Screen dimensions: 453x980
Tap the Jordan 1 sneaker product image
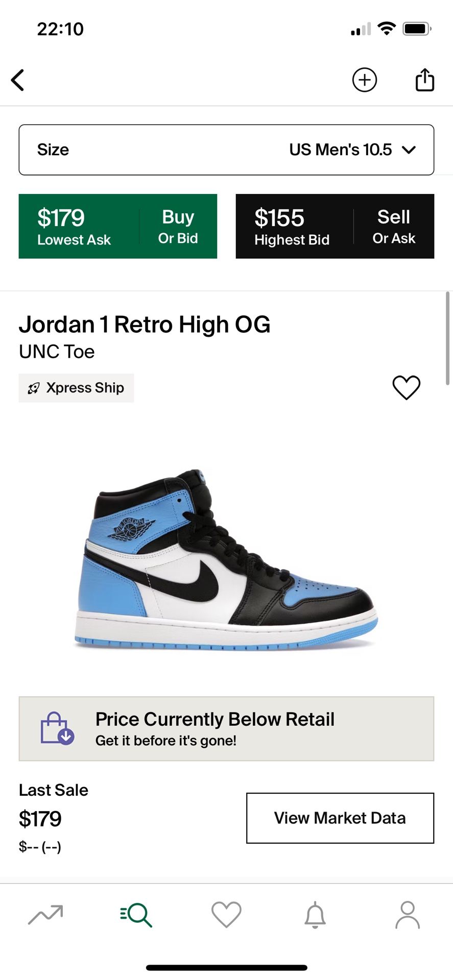point(226,559)
